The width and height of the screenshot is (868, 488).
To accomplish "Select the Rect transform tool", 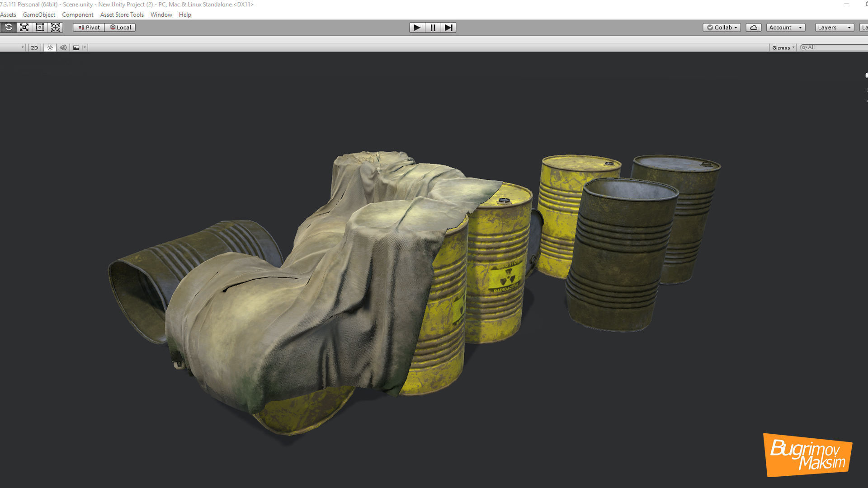I will pos(40,28).
